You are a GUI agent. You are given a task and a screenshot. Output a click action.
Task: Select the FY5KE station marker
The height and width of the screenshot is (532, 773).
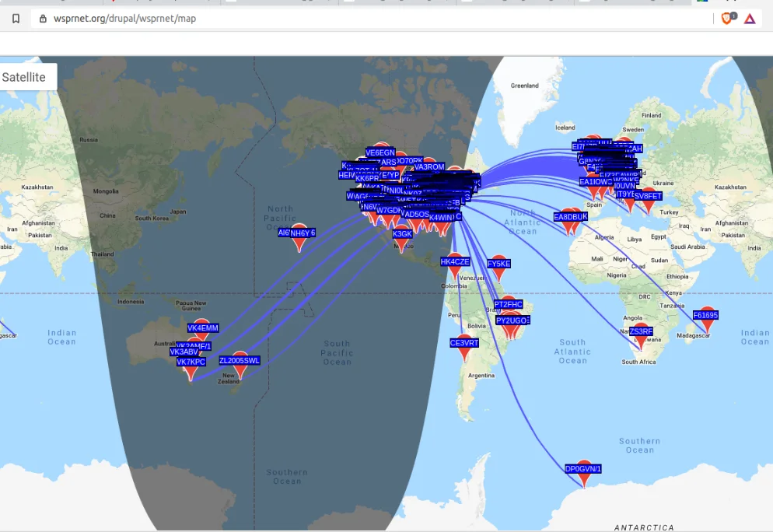coord(499,264)
